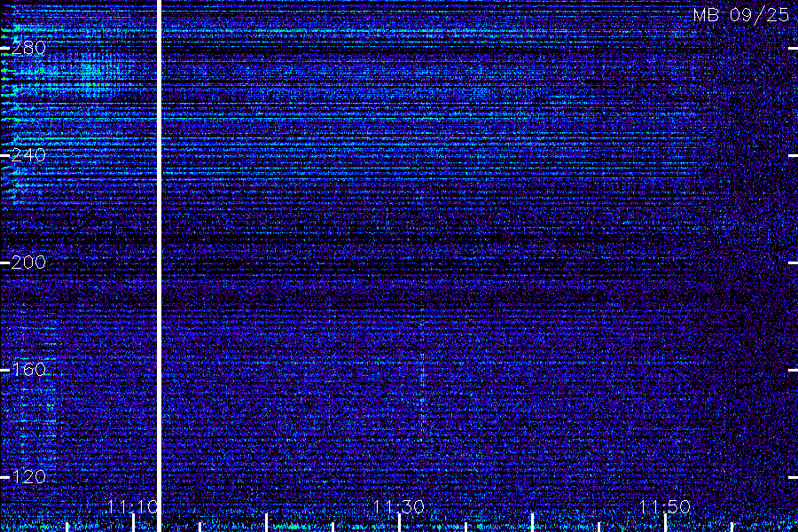Click the 240 frequency axis label
798x532 pixels.
(28, 155)
